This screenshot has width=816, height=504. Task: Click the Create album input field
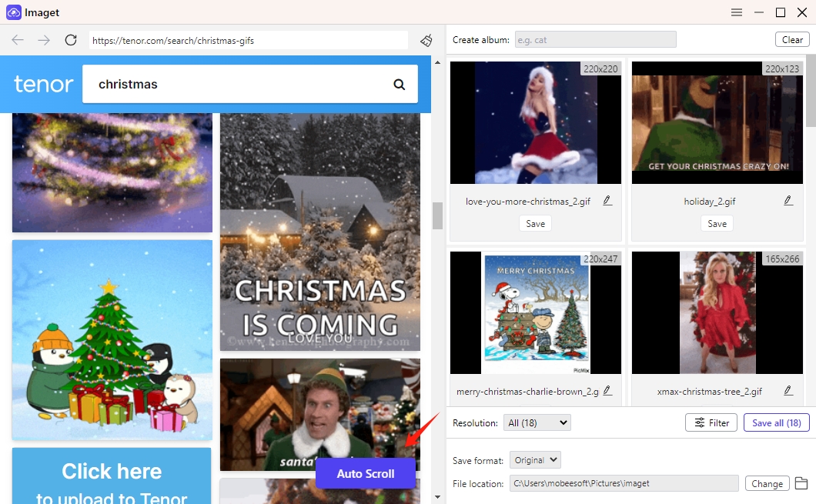click(595, 39)
